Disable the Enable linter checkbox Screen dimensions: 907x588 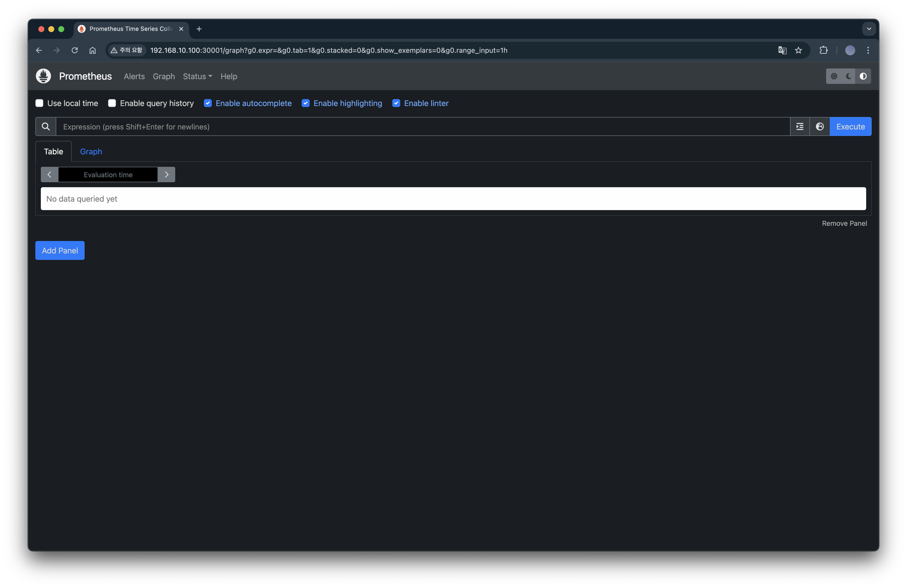coord(396,103)
